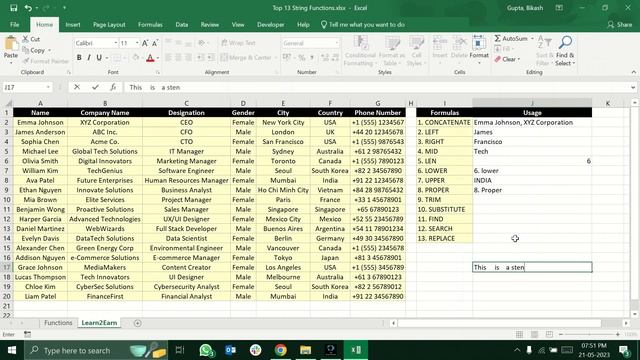Click the Task View taskbar icon
The image size is (640, 360).
click(x=180, y=350)
